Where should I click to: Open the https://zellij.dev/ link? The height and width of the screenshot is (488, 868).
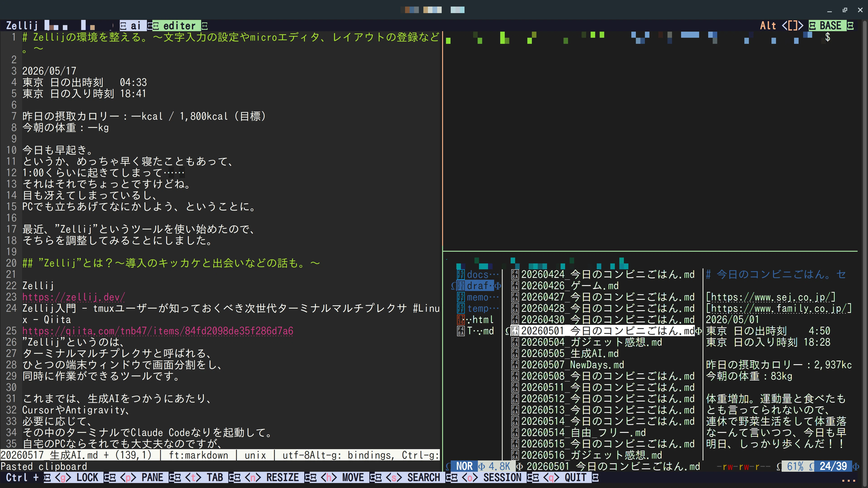(74, 297)
